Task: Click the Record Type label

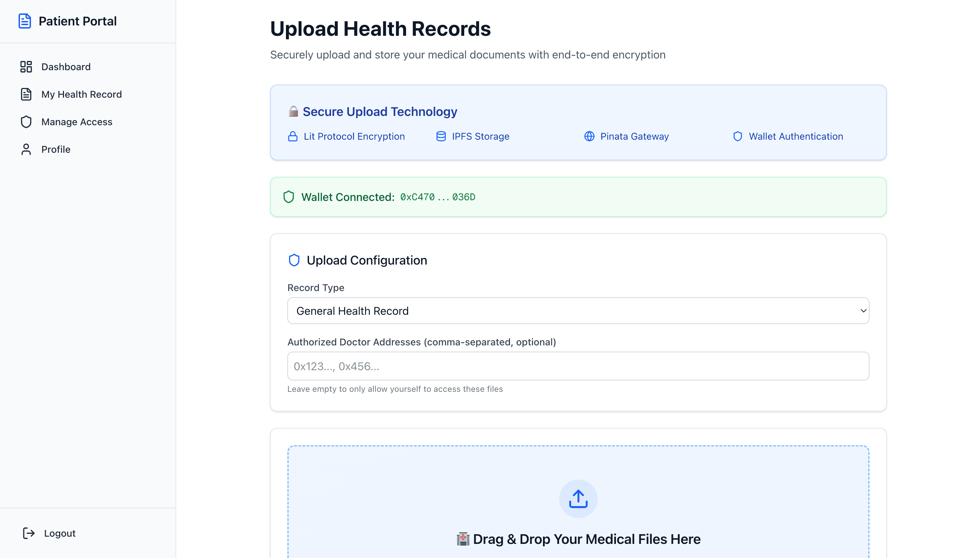Action: [316, 288]
